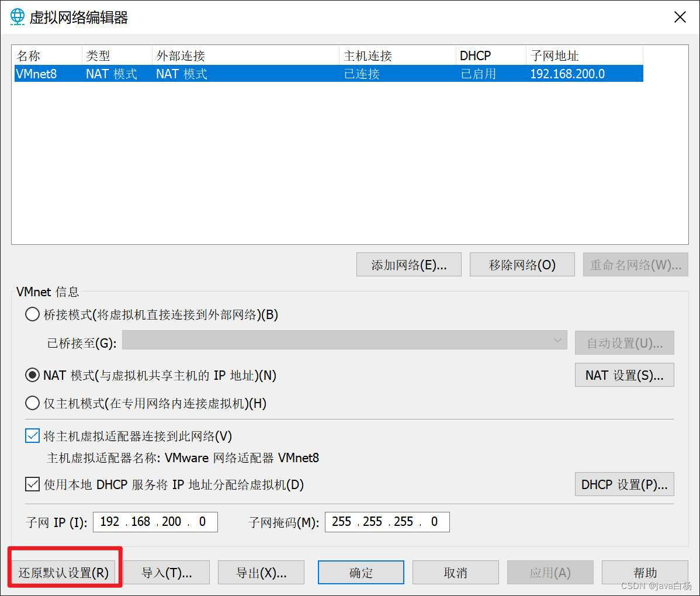Click the 类型 column header
The height and width of the screenshot is (596, 700).
click(117, 56)
